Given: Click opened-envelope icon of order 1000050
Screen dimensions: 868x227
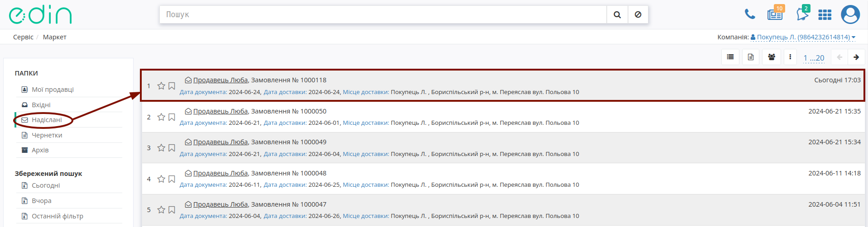Looking at the screenshot, I should click(188, 111).
